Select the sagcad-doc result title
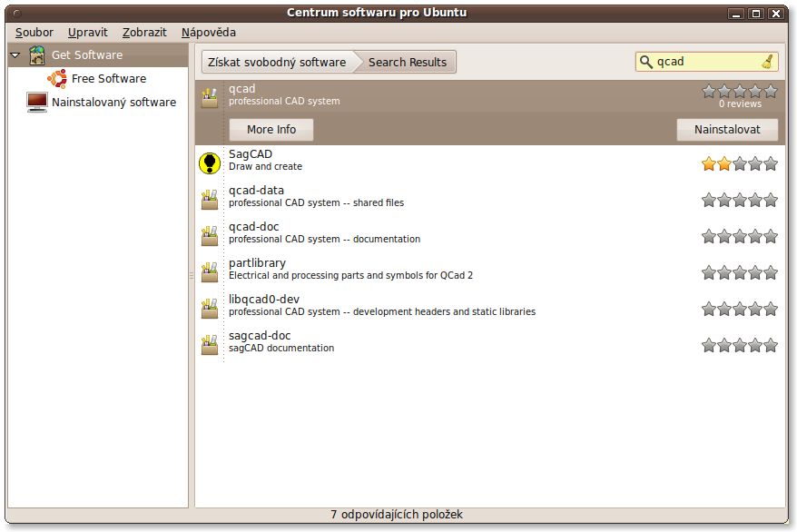The height and width of the screenshot is (532, 797). pos(260,336)
